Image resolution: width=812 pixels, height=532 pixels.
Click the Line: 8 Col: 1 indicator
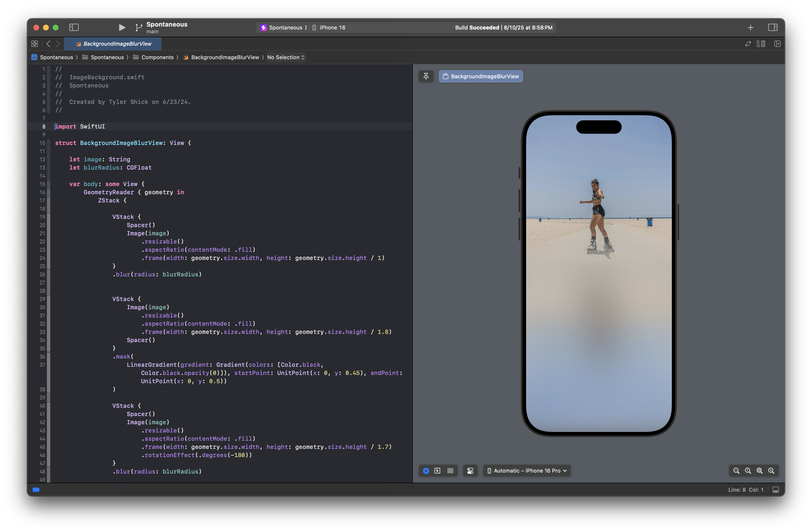click(x=746, y=490)
